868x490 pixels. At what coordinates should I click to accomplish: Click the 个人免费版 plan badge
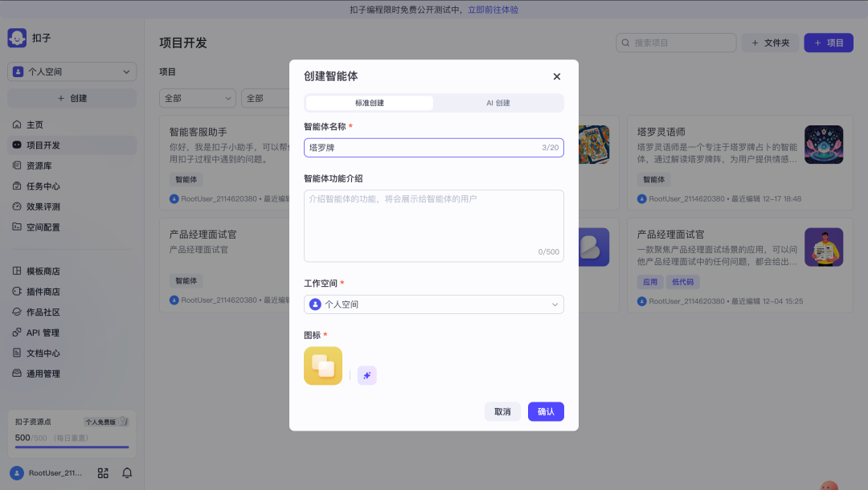106,422
